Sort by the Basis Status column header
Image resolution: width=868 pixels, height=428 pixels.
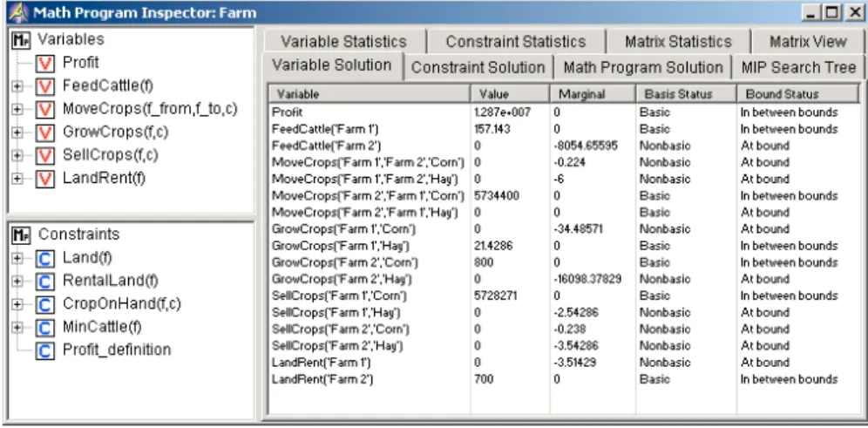pos(686,94)
